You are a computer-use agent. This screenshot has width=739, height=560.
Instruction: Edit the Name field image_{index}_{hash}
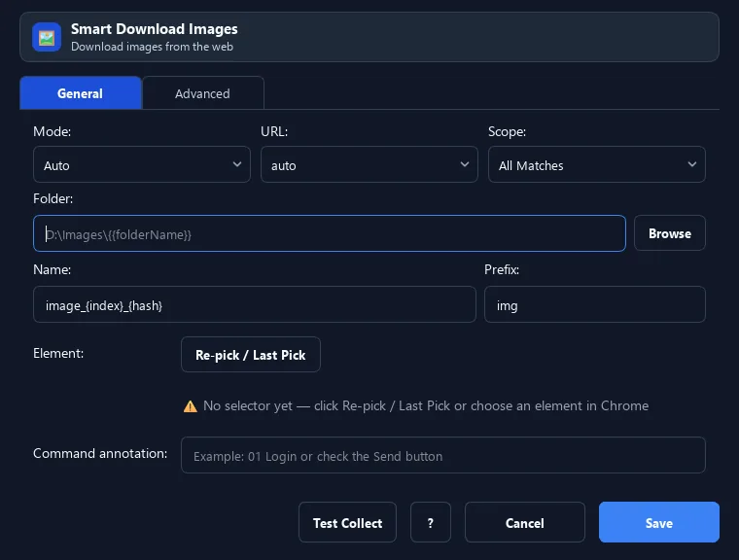255,304
